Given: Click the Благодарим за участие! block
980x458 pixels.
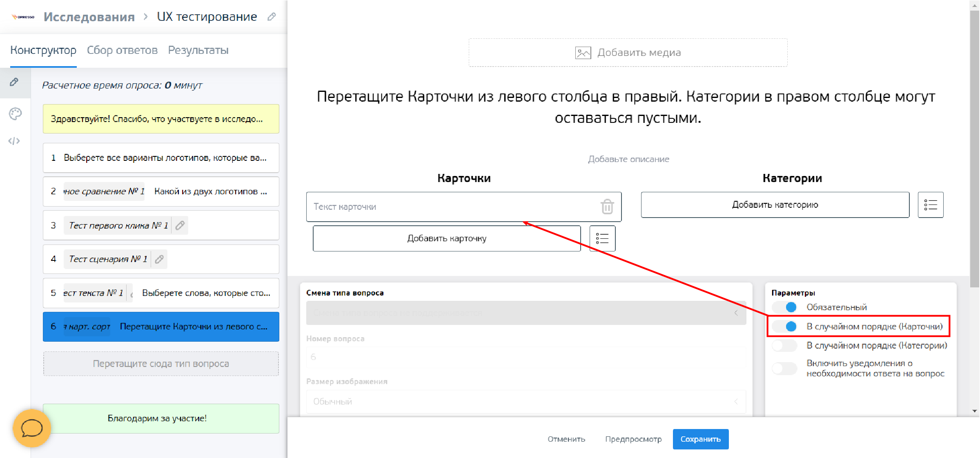Looking at the screenshot, I should pos(161,418).
